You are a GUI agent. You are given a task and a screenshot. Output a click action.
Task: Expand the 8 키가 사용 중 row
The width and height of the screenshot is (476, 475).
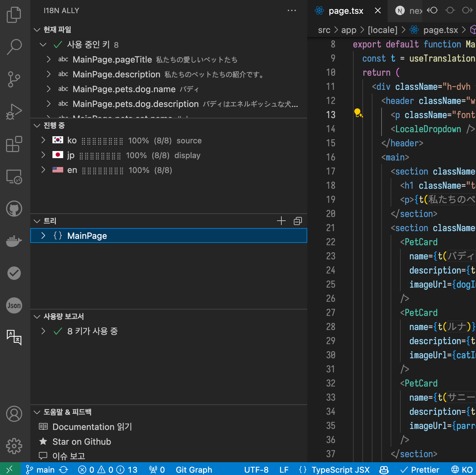click(43, 331)
